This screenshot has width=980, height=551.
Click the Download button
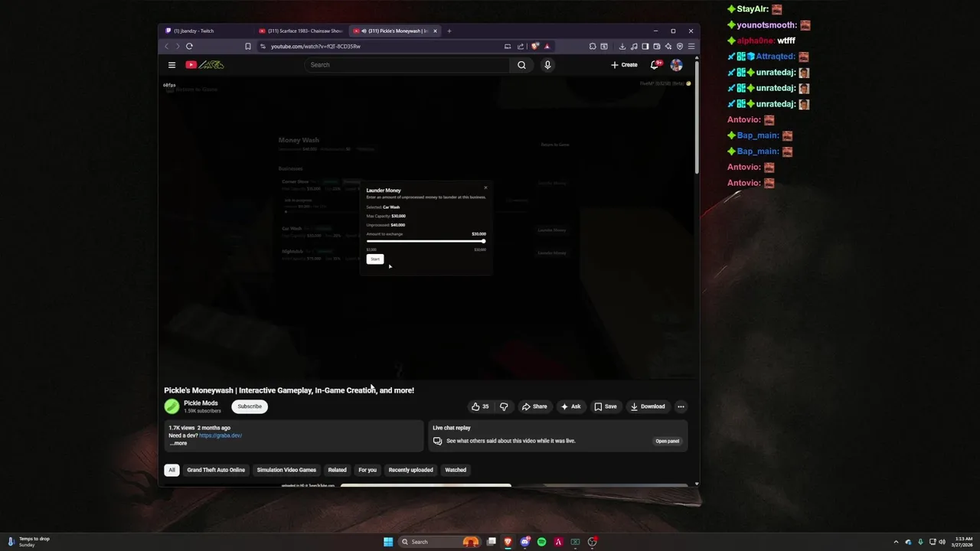(x=648, y=406)
